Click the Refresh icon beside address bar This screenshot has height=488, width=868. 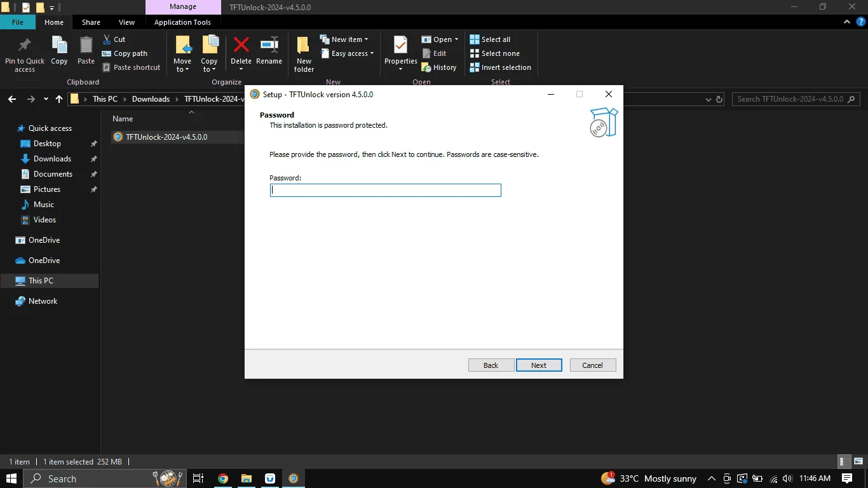pos(719,99)
